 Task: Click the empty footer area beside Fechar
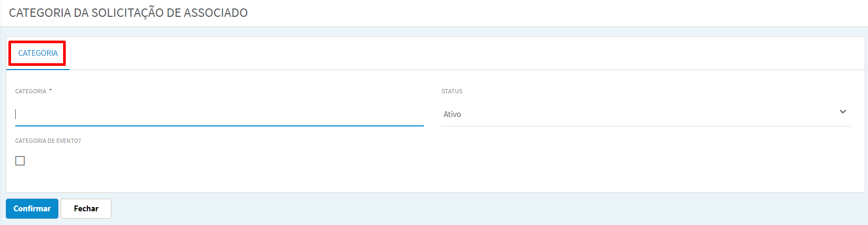tap(489, 209)
